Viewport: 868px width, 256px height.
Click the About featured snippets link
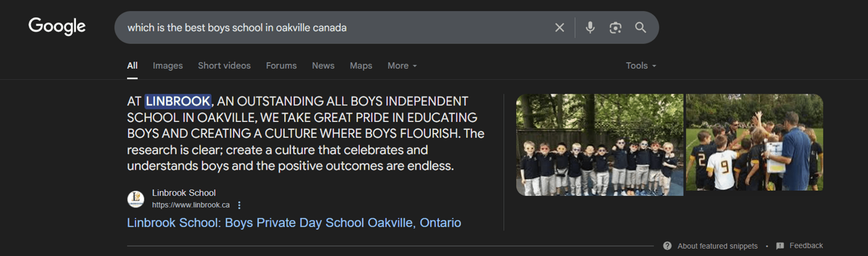(717, 246)
